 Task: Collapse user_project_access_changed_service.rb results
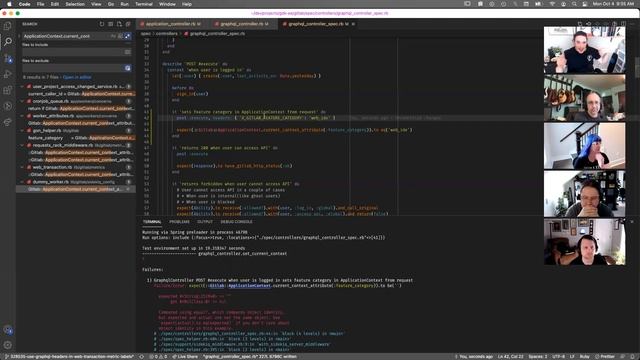click(22, 87)
